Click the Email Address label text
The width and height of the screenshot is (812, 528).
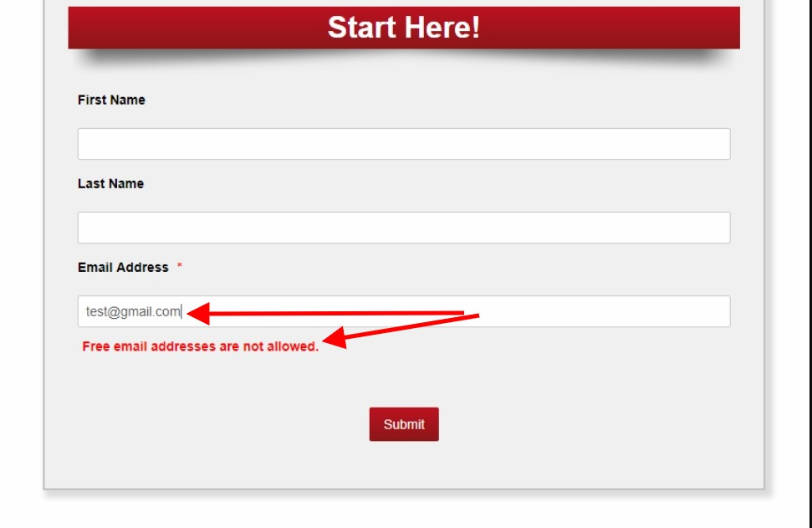[x=123, y=268]
